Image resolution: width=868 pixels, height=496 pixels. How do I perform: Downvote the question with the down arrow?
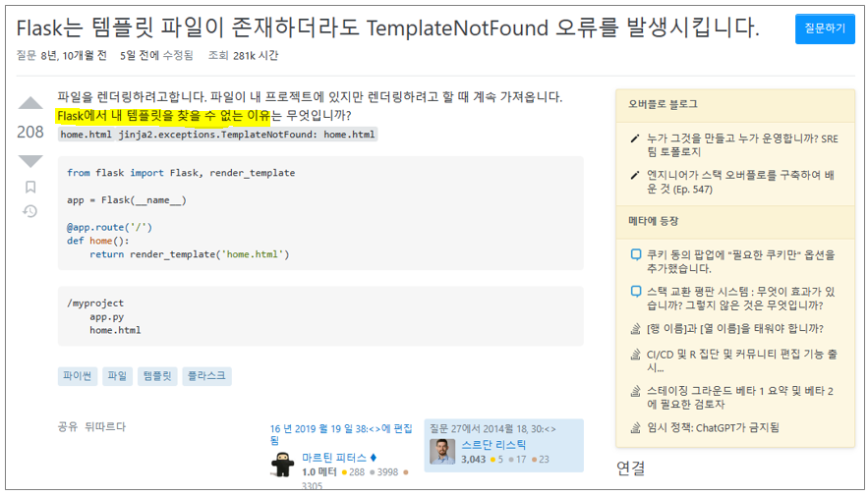click(x=30, y=161)
